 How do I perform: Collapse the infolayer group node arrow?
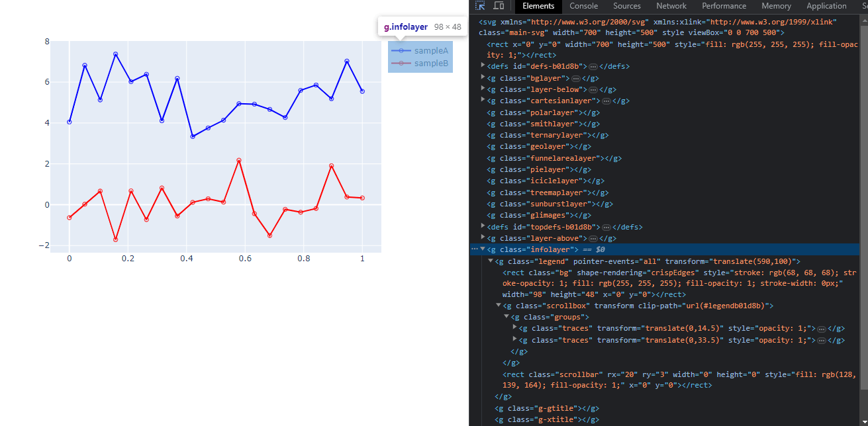(x=483, y=249)
